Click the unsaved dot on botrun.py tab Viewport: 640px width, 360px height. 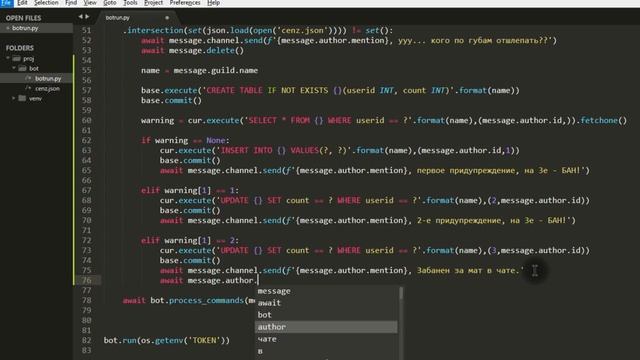(167, 18)
